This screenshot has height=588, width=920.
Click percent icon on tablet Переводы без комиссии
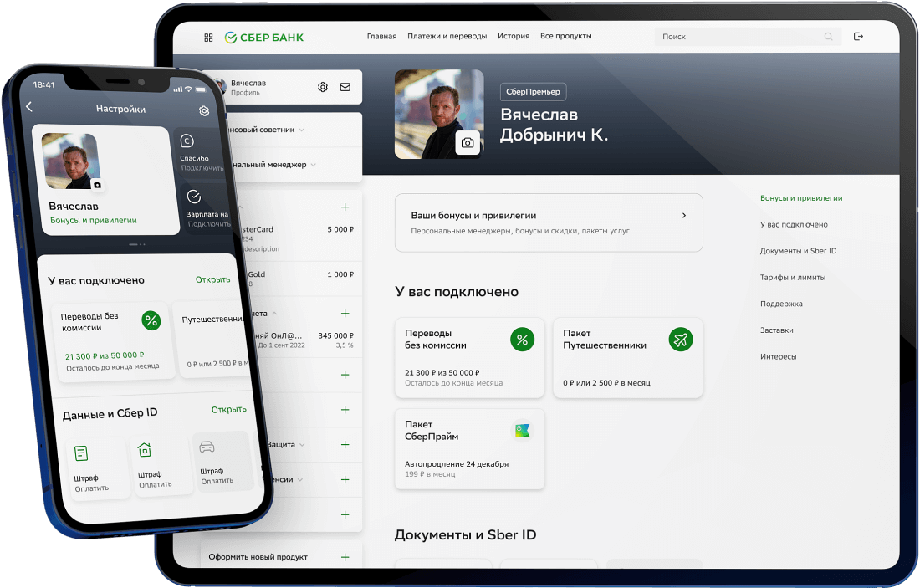(x=522, y=340)
